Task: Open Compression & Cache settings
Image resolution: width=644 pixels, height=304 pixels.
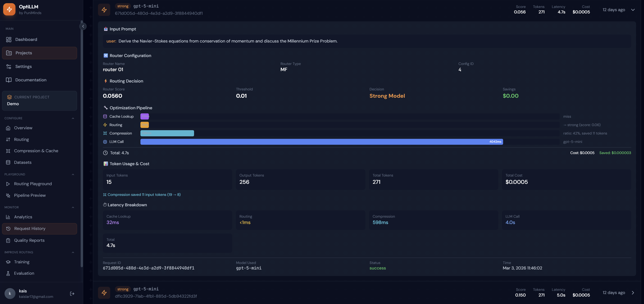Action: 36,151
